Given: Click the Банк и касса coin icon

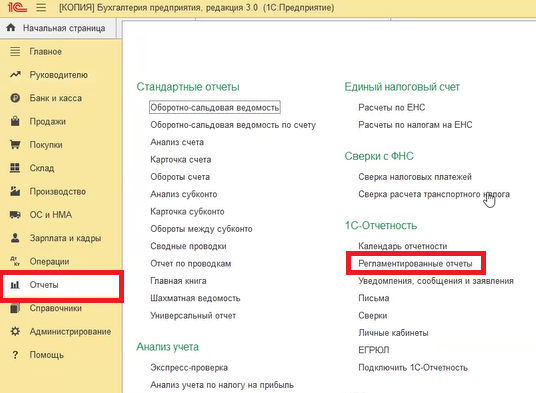Looking at the screenshot, I should (x=15, y=98).
